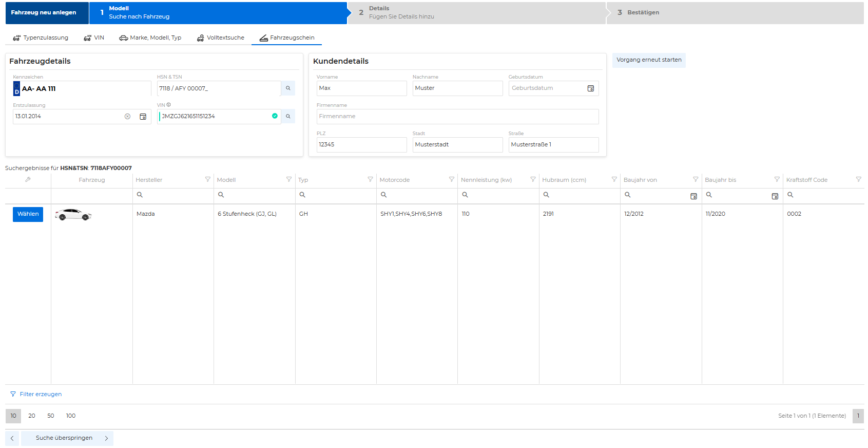Screen dimensions: 868x448
Task: Click the Filter erzeugen link
Action: (x=36, y=394)
